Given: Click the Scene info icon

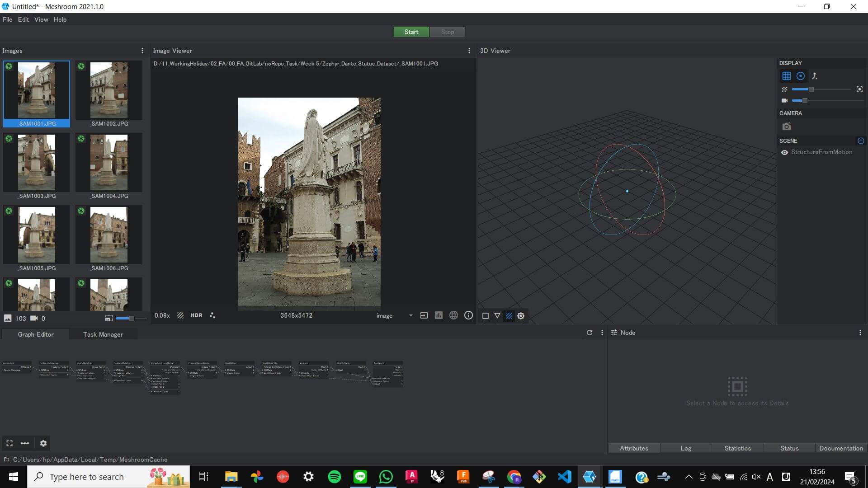Looking at the screenshot, I should point(860,141).
